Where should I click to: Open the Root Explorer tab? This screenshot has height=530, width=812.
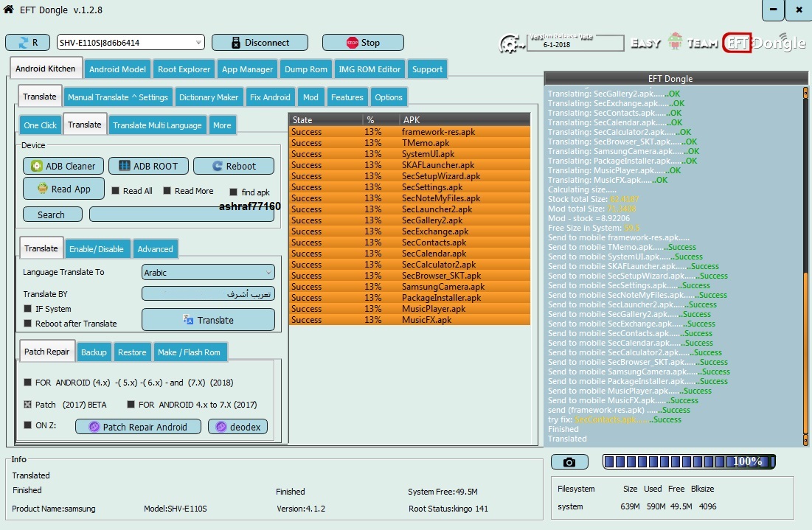click(184, 69)
